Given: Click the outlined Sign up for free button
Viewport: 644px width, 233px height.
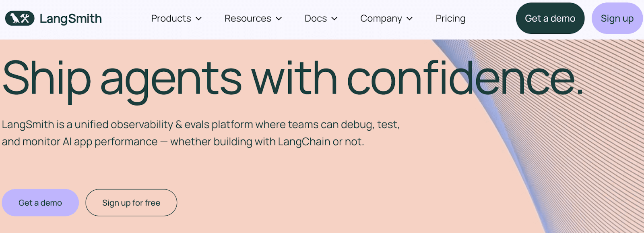Looking at the screenshot, I should [131, 203].
